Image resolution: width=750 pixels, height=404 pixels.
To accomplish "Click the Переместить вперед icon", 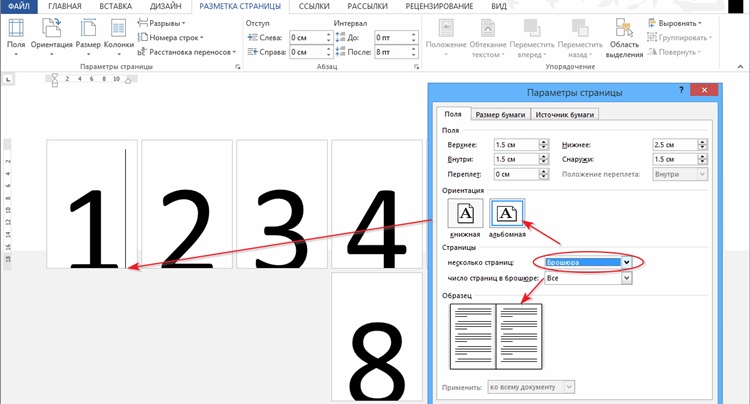I will [531, 38].
